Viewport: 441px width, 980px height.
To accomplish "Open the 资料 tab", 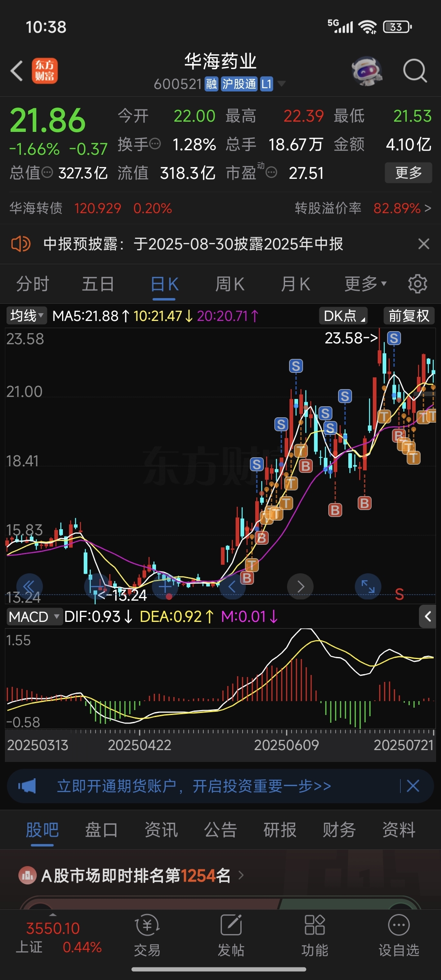I will (399, 830).
